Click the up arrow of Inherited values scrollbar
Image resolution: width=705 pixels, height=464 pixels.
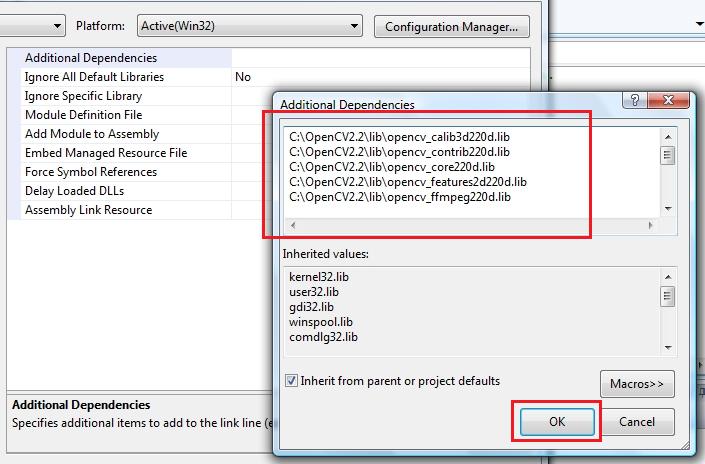[x=668, y=277]
